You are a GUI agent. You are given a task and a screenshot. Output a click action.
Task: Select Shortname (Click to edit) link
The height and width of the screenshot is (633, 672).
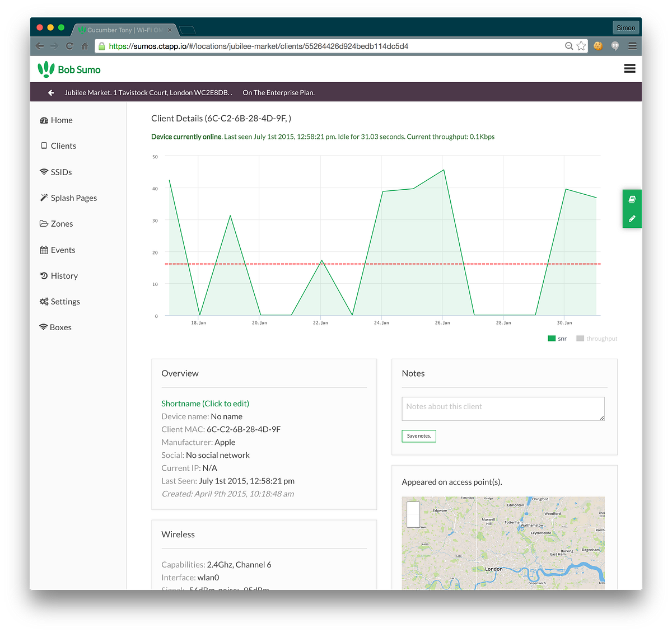[205, 403]
